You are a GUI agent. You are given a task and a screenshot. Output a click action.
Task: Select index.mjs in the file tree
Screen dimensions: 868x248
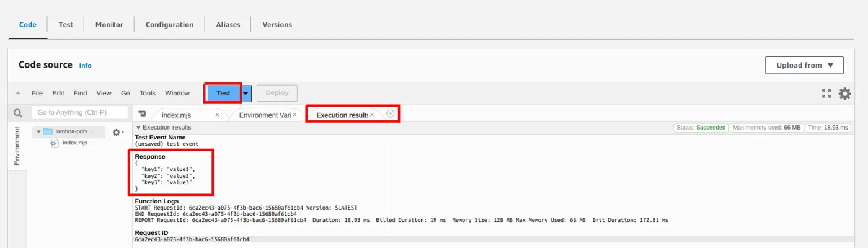(75, 143)
